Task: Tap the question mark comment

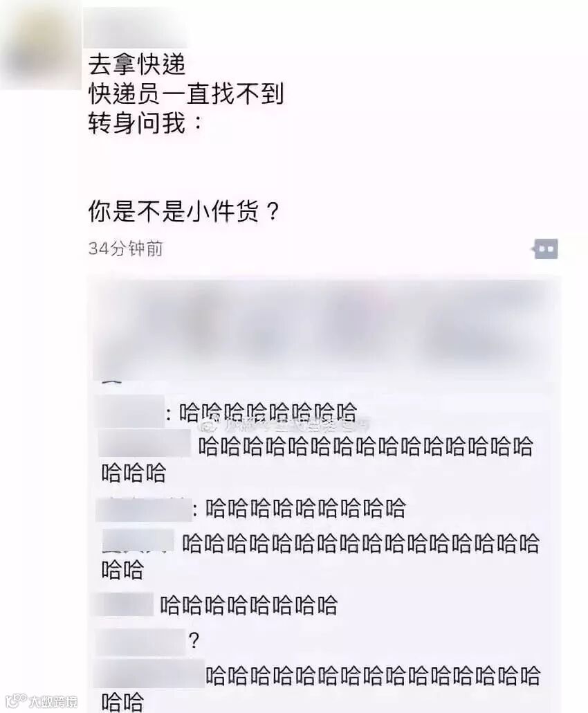Action: click(x=194, y=641)
